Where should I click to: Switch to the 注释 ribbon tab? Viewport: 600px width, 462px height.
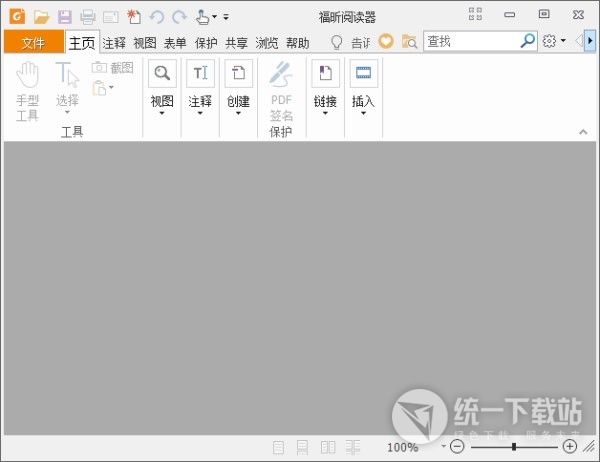[114, 43]
